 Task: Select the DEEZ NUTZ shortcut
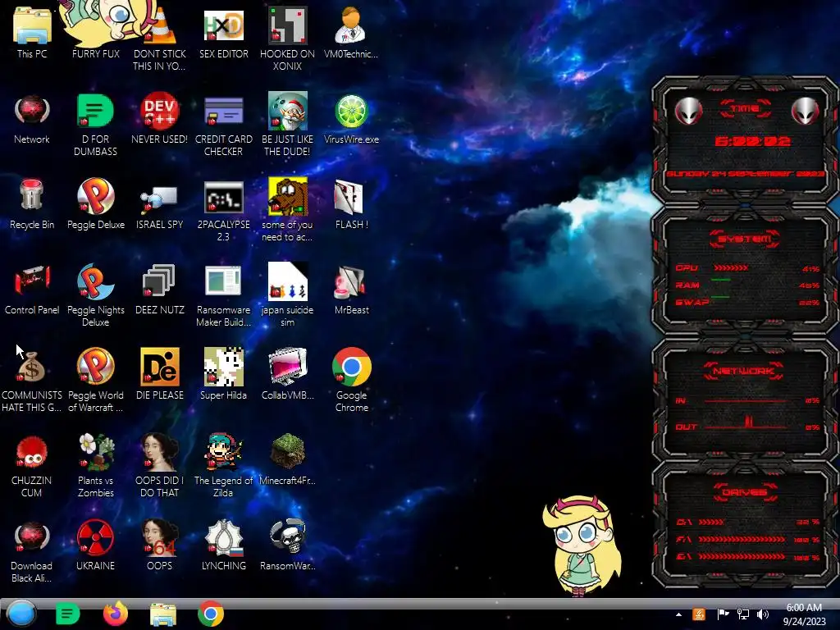point(159,290)
